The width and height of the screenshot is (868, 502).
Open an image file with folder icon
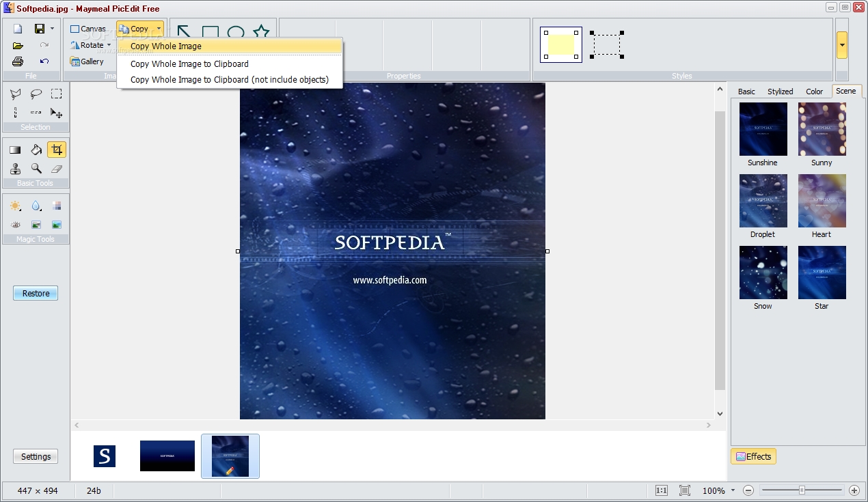(x=18, y=45)
